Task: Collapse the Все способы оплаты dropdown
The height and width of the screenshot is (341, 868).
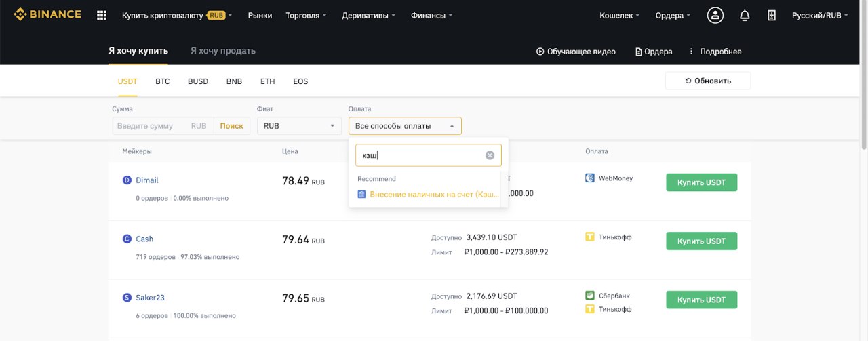Action: 405,126
